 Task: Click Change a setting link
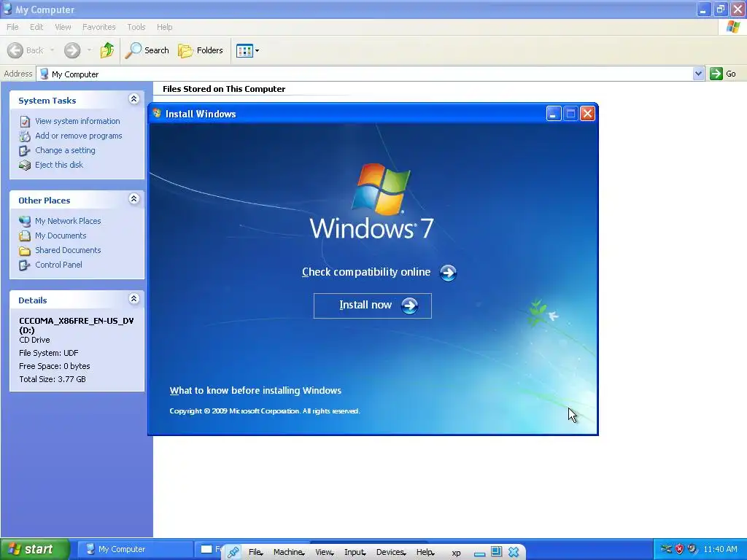[x=65, y=150]
